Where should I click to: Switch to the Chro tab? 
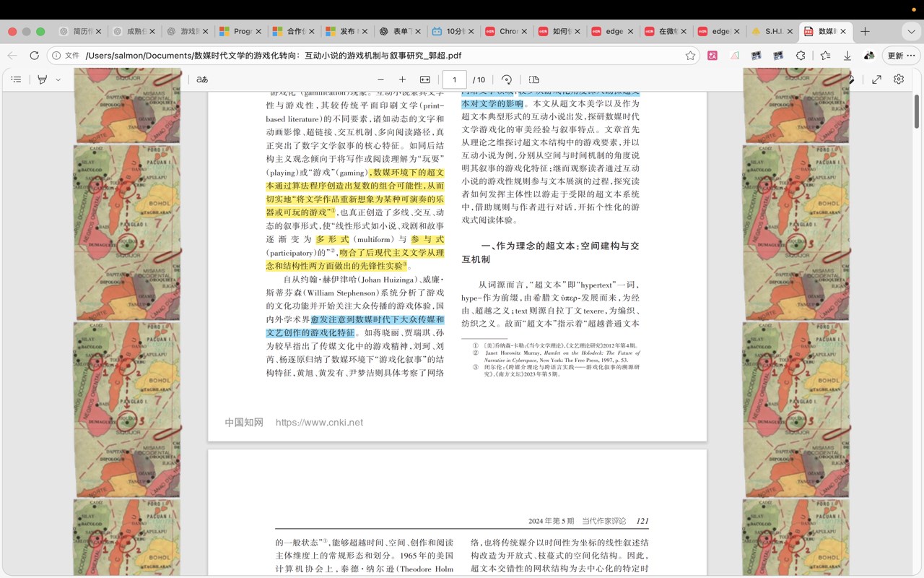(505, 31)
